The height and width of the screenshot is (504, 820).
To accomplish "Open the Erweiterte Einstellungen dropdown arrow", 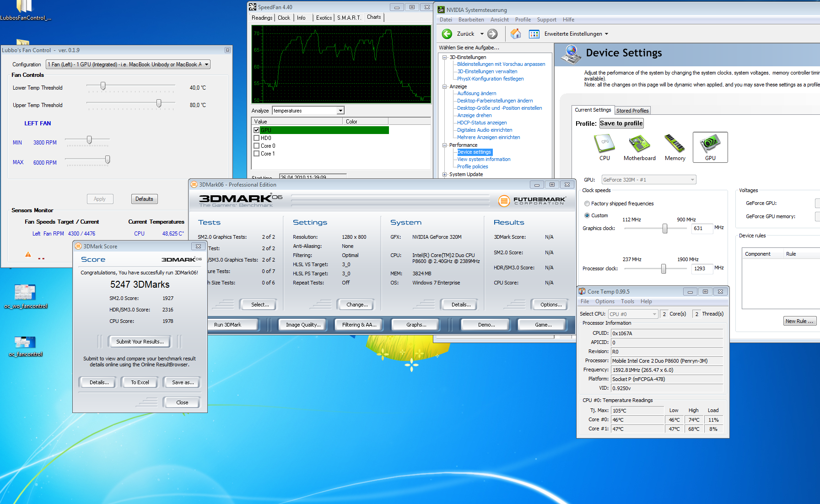I will coord(607,34).
